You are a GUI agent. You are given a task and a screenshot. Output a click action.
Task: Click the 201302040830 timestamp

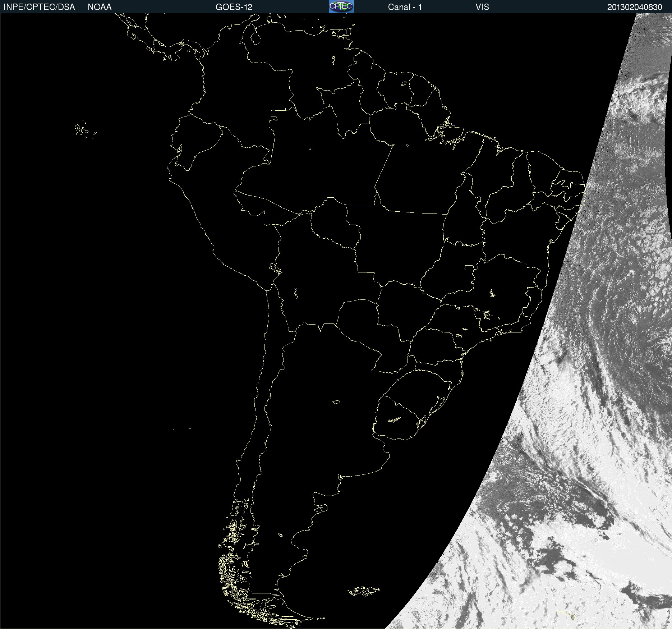pyautogui.click(x=635, y=7)
